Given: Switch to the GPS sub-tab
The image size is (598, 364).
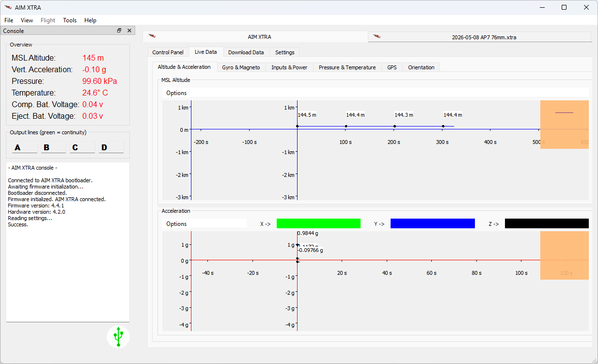Looking at the screenshot, I should [x=392, y=67].
